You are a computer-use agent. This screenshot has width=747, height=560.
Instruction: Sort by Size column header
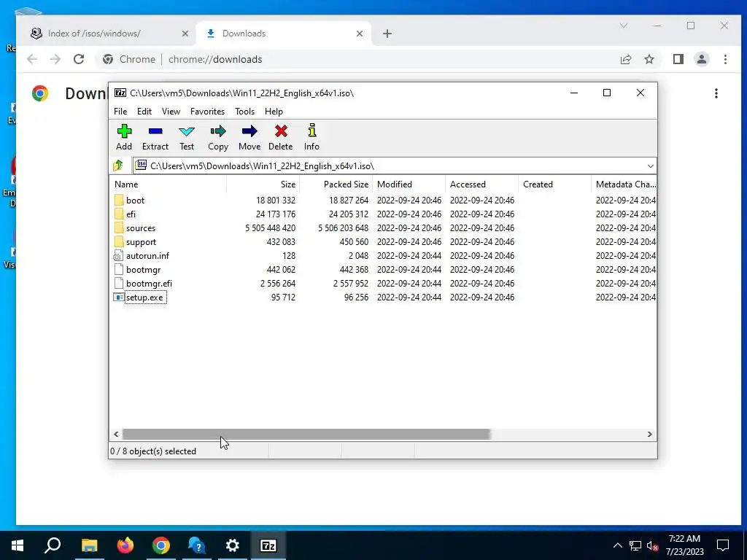[x=263, y=184]
